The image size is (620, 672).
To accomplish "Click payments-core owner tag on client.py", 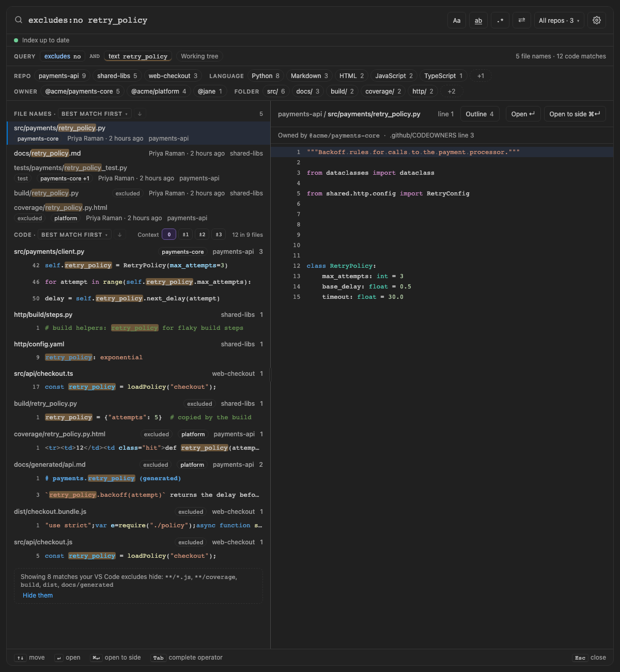I will pos(183,252).
